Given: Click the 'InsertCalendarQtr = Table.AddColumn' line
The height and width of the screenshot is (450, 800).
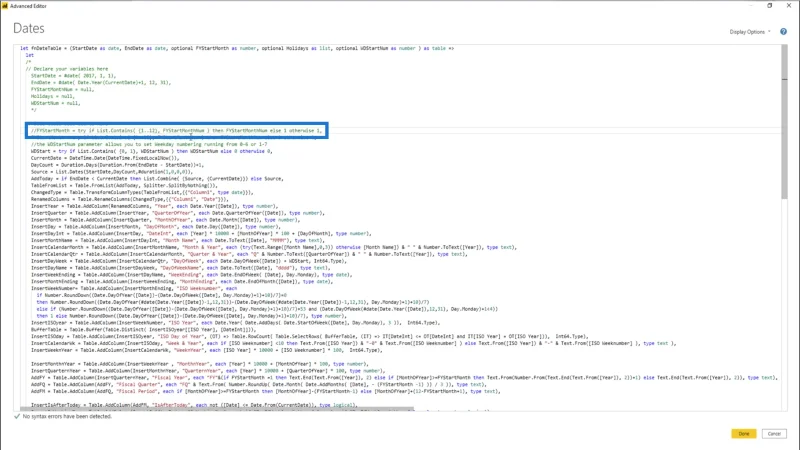Looking at the screenshot, I should [248, 254].
